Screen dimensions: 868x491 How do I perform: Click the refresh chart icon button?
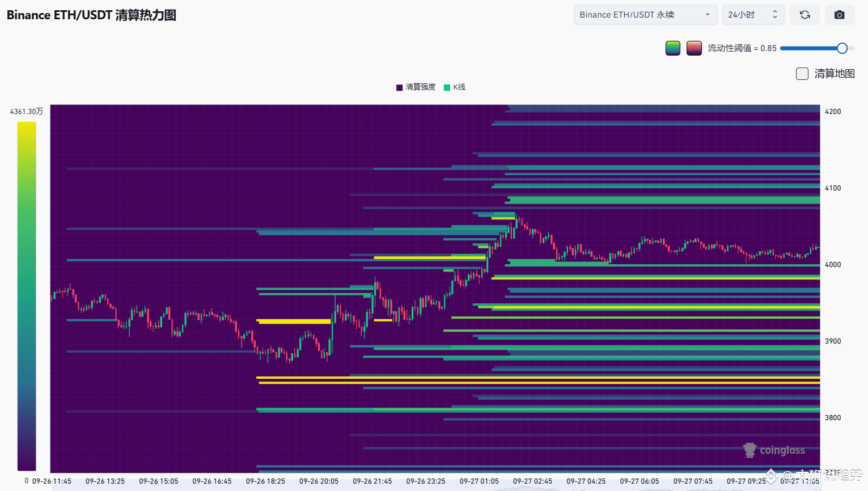coord(805,15)
